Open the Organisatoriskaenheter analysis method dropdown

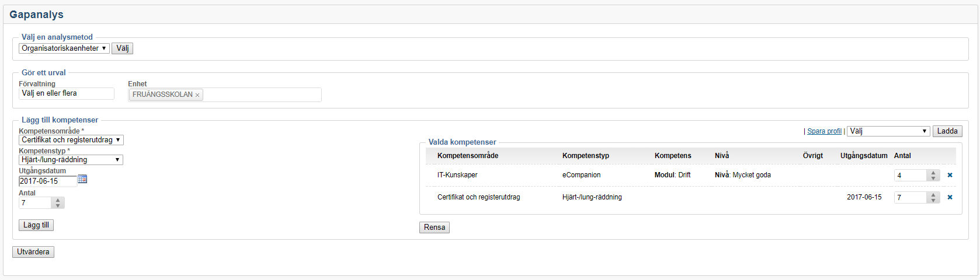coord(64,48)
